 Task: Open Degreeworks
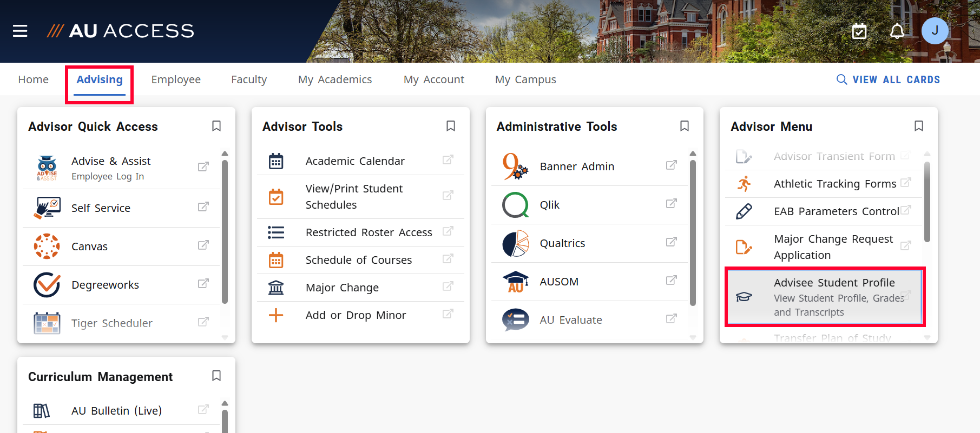click(x=121, y=285)
